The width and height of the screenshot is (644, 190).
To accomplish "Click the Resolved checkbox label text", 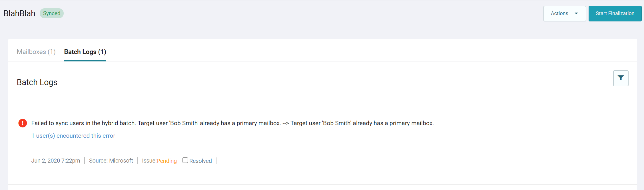I will [x=200, y=161].
